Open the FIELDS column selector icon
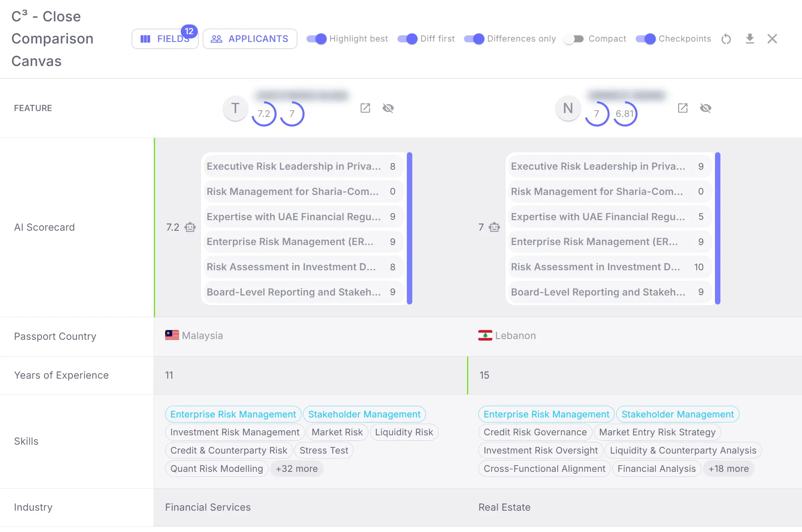The width and height of the screenshot is (802, 532). click(145, 39)
